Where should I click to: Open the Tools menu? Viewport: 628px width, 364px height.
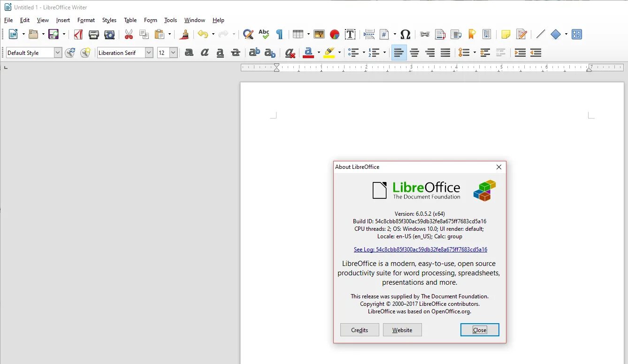pos(170,20)
